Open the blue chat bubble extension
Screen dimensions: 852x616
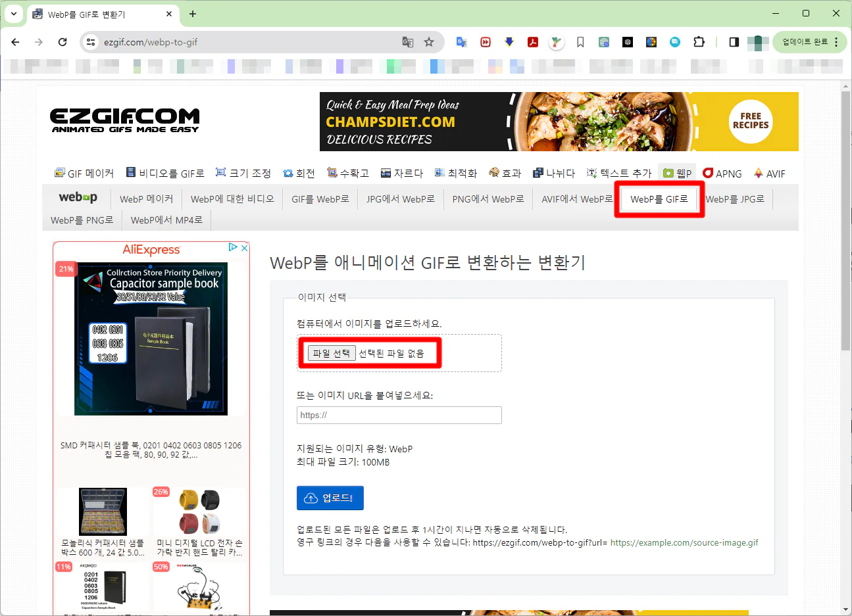675,42
